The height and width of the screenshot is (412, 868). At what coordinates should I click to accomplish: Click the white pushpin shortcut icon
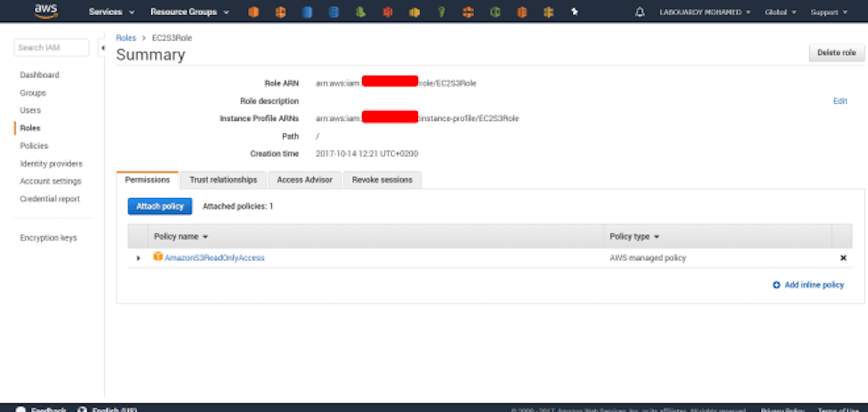point(575,12)
